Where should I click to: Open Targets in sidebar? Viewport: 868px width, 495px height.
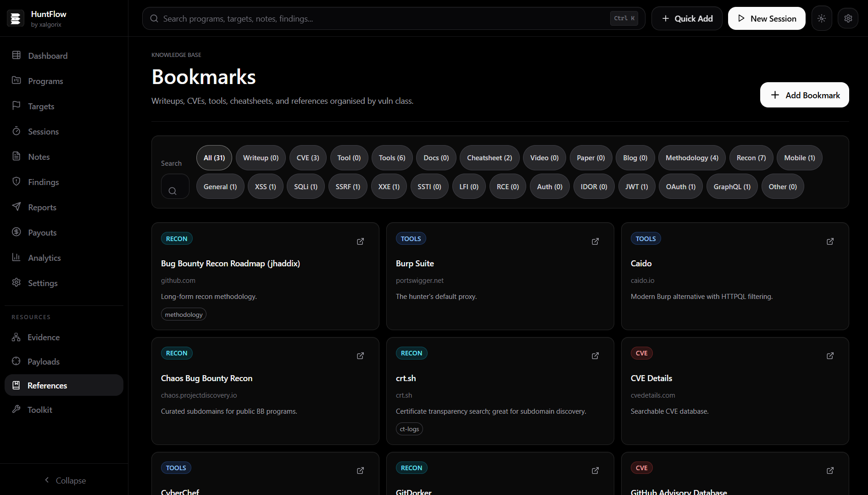pos(64,106)
